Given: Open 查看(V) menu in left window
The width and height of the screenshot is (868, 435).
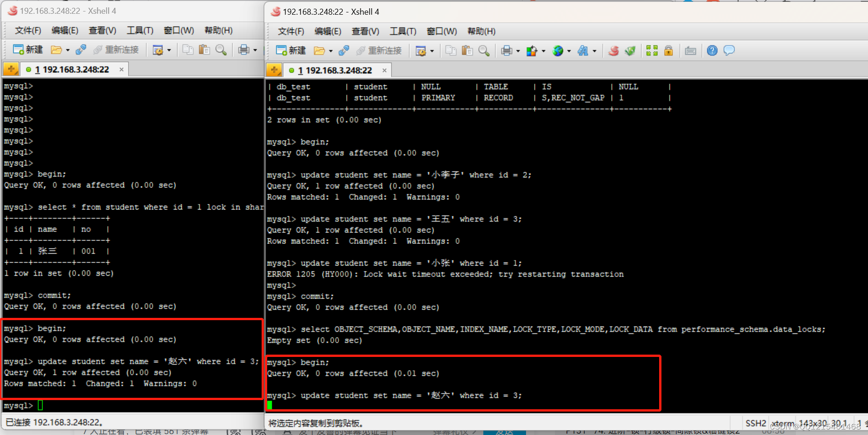Looking at the screenshot, I should click(102, 30).
